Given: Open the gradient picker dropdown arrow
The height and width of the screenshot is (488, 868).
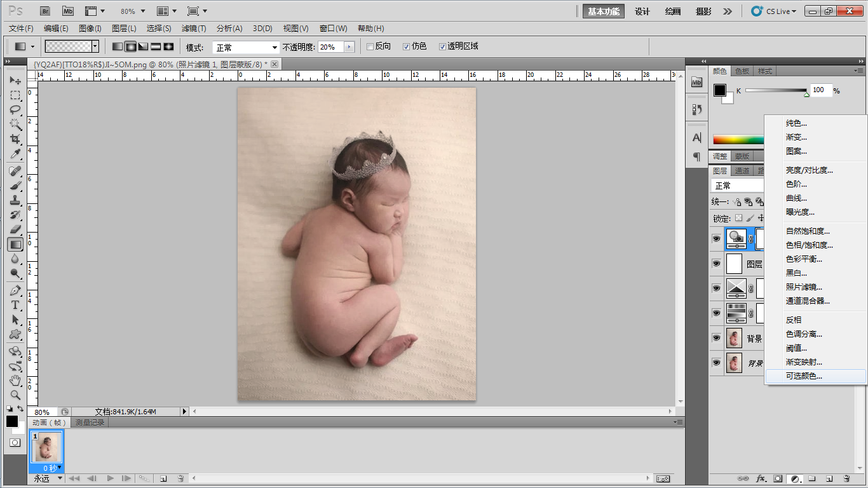Looking at the screenshot, I should tap(95, 46).
